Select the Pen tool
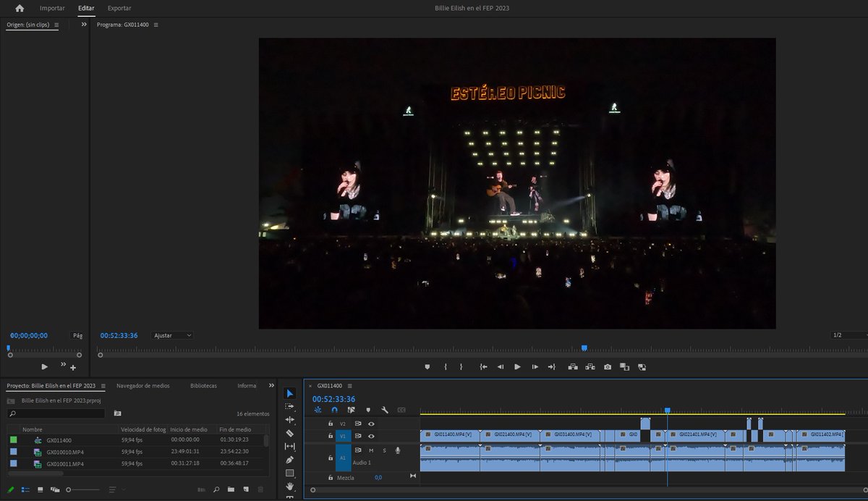This screenshot has width=868, height=501. (290, 460)
